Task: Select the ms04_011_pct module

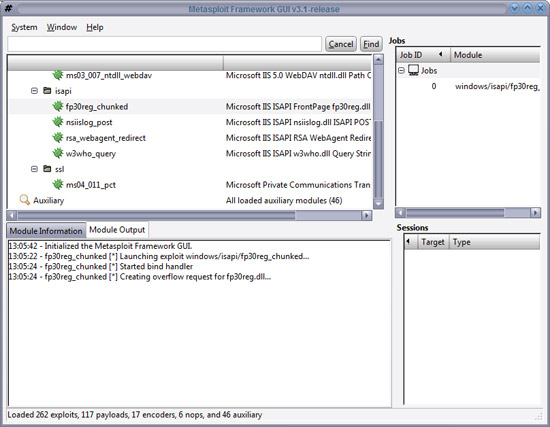Action: tap(91, 185)
